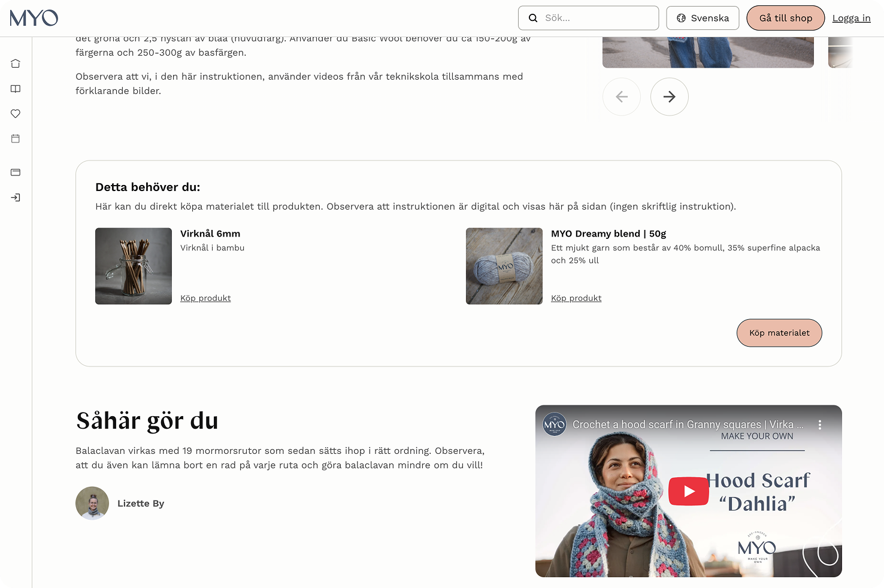Screen dimensions: 884x588
Task: Click the previous arrow below the product carousel
Action: 622,96
